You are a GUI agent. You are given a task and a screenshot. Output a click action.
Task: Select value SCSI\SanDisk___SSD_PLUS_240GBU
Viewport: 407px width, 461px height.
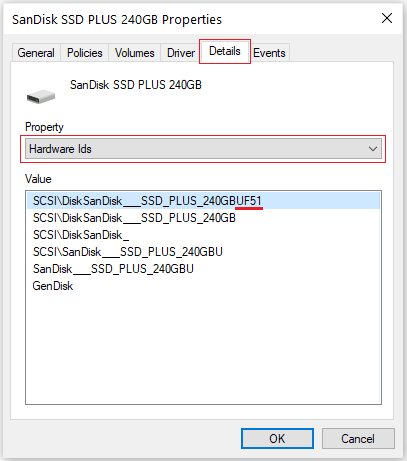203,252
